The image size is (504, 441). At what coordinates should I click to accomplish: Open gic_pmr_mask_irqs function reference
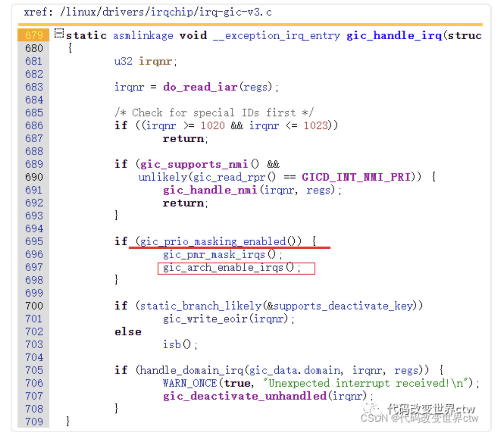[x=214, y=254]
